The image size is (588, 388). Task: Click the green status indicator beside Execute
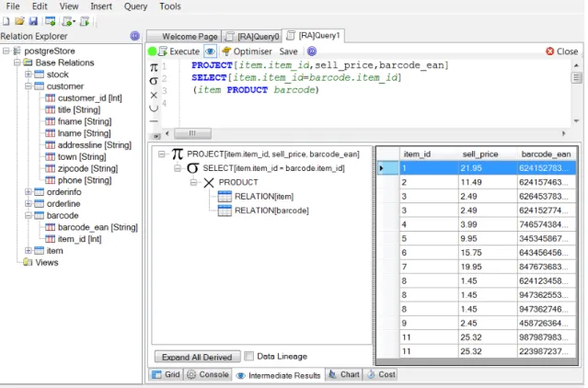pyautogui.click(x=152, y=51)
